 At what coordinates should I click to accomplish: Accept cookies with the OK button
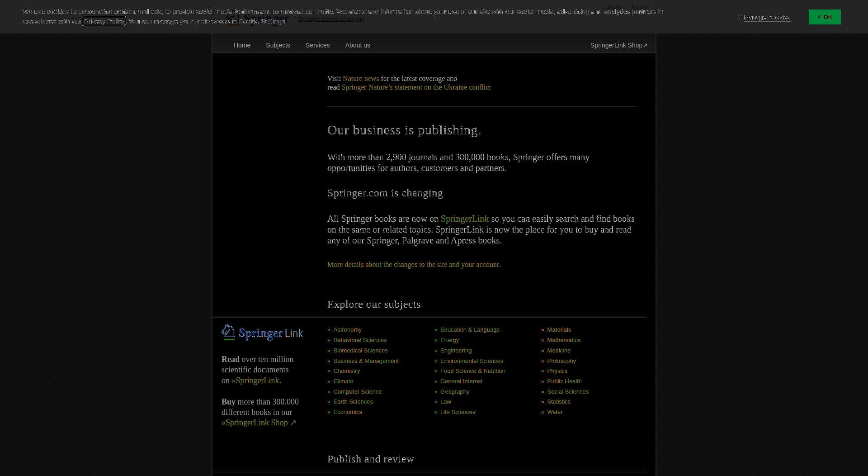[824, 17]
